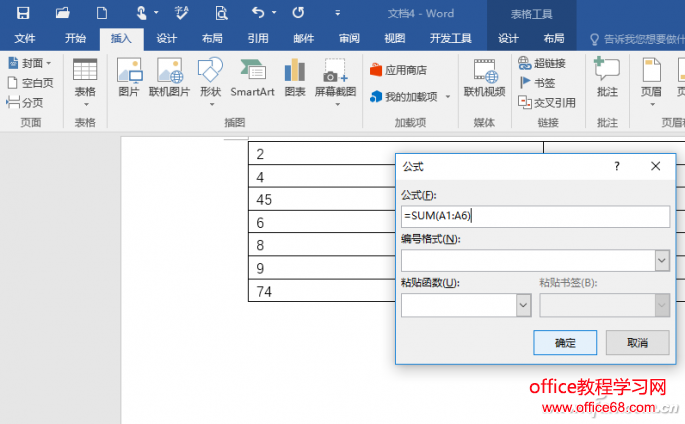
Task: Switch to the 设计 tab next to 插入
Action: [167, 38]
